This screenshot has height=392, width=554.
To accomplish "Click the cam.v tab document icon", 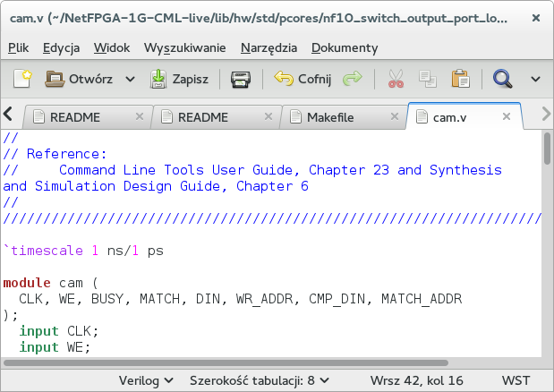I will [422, 117].
